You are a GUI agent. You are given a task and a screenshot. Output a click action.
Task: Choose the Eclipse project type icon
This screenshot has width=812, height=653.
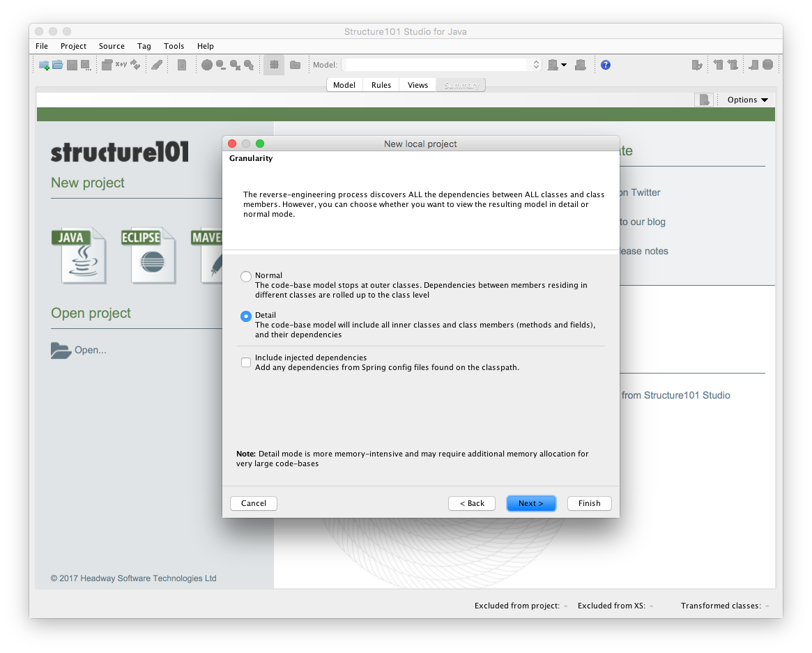click(x=148, y=256)
